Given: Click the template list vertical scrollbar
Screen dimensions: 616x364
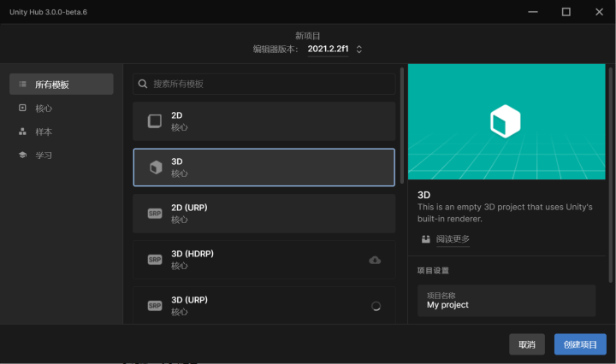Looking at the screenshot, I should [x=402, y=126].
